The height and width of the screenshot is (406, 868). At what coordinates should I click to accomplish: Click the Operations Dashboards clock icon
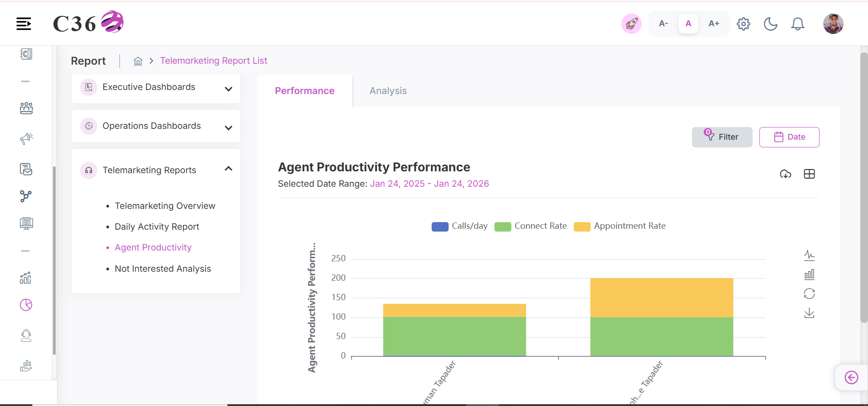coord(89,126)
